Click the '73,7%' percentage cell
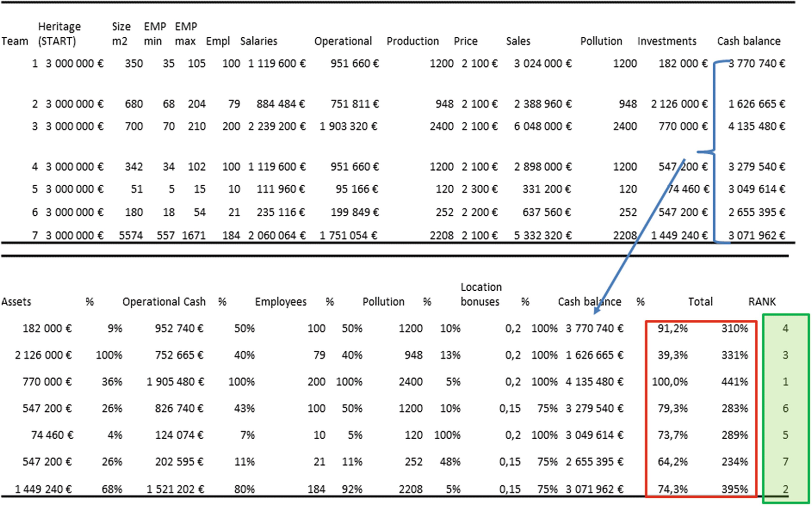Screen dimensions: 812x506 coord(673,435)
